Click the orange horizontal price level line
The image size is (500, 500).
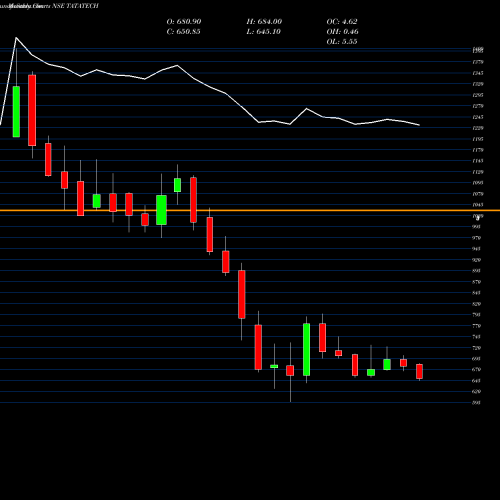(250, 210)
